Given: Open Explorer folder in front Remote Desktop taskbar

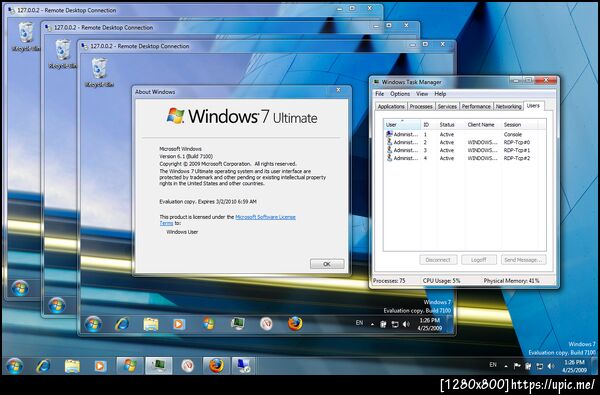Looking at the screenshot, I should tap(151, 325).
